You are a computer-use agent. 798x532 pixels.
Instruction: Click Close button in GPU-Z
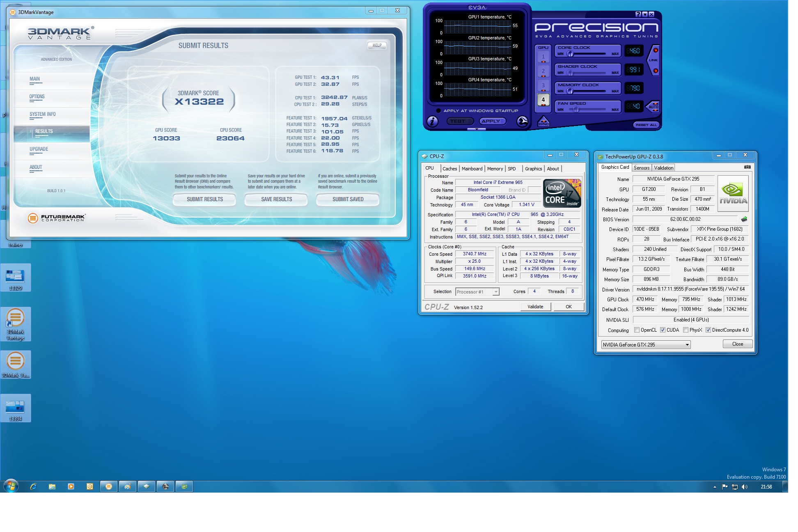coord(737,344)
